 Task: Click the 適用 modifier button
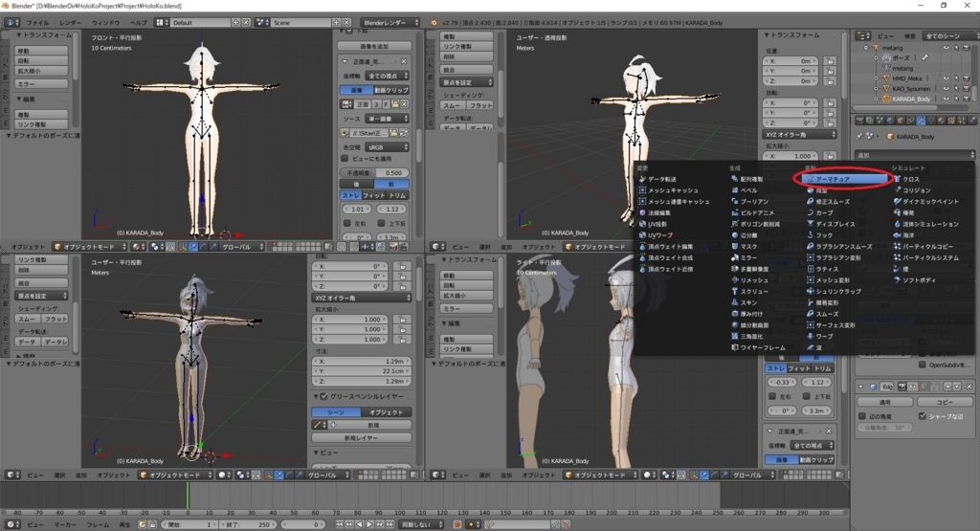[885, 402]
